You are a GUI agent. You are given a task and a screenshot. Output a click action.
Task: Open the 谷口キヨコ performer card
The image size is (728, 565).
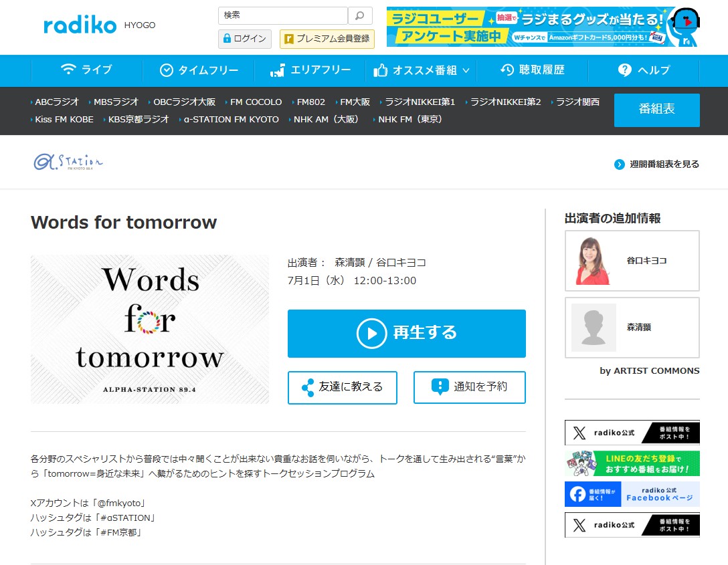(x=632, y=261)
